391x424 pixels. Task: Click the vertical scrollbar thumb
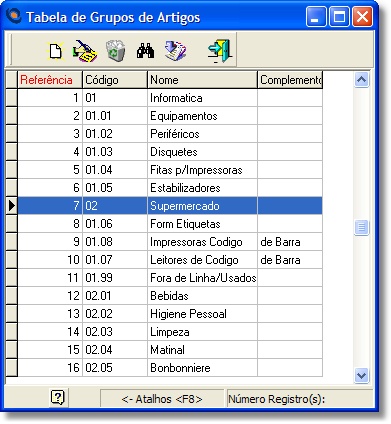[362, 227]
